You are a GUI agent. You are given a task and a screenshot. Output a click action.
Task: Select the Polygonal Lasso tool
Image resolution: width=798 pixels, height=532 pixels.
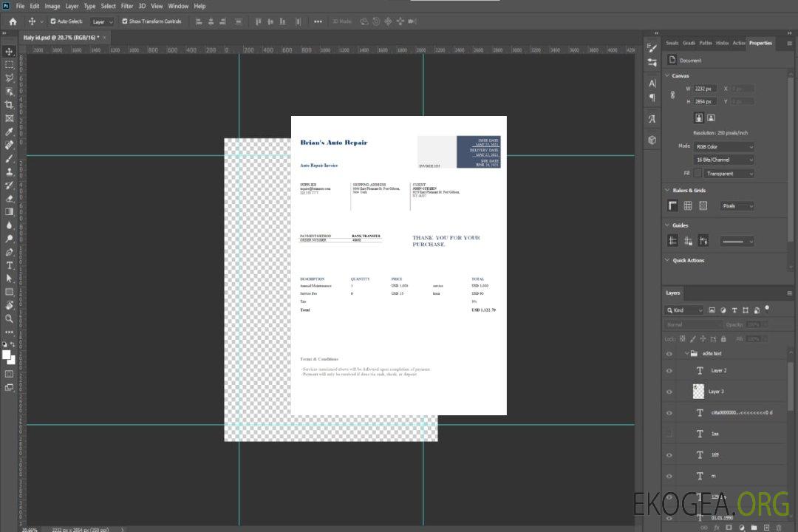9,78
